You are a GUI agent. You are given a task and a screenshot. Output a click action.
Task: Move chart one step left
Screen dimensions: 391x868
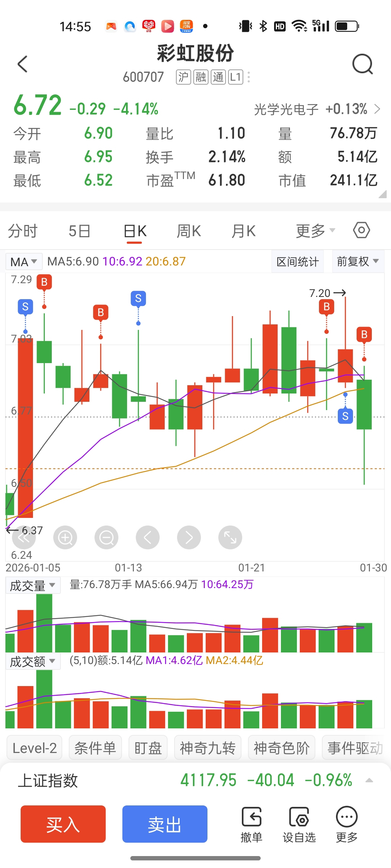tap(148, 538)
